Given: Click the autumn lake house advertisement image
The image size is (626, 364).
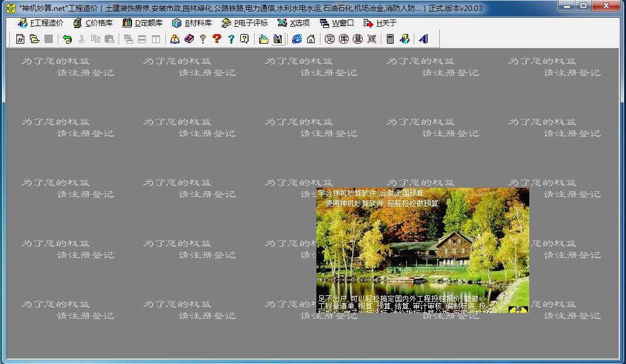Looking at the screenshot, I should (422, 249).
